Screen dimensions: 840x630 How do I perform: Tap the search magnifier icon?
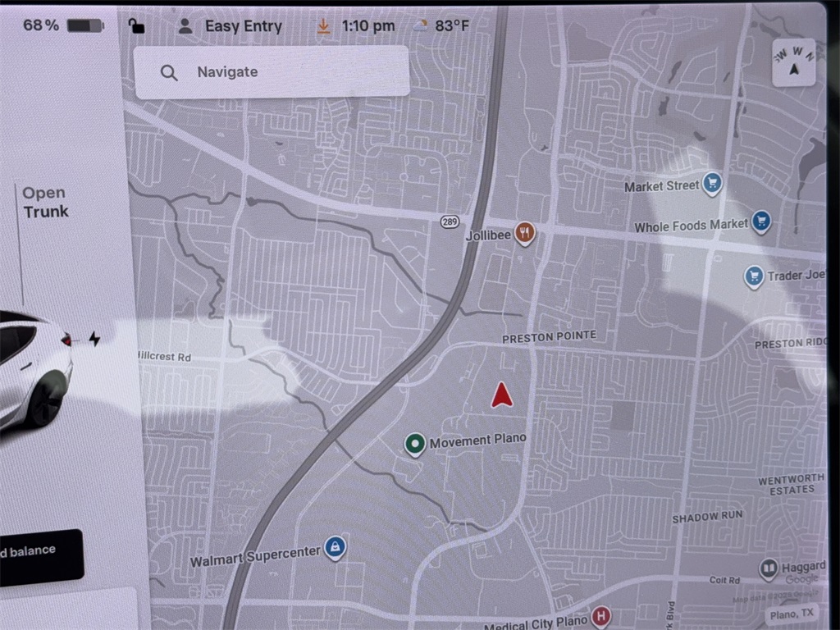169,73
